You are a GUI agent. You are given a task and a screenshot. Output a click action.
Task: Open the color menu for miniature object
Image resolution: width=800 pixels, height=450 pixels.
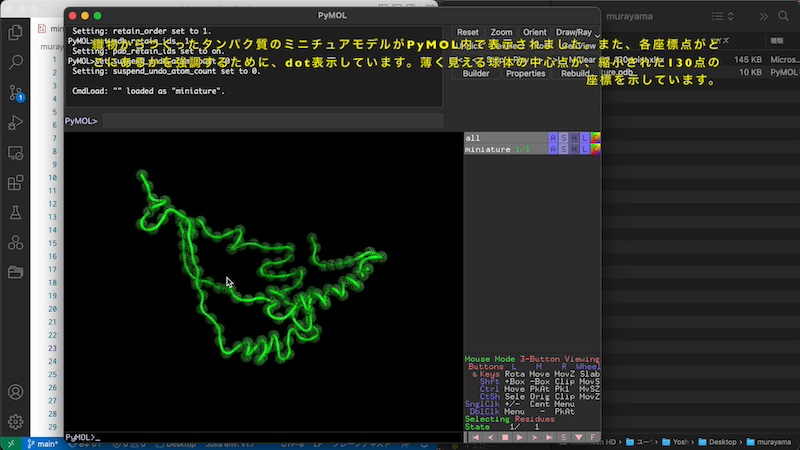[x=595, y=149]
